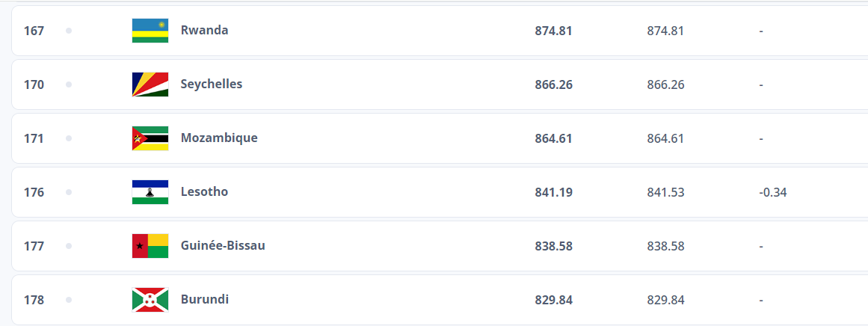Screen dimensions: 868x326
Task: Click the movement dot beside rank 167
Action: pyautogui.click(x=69, y=31)
